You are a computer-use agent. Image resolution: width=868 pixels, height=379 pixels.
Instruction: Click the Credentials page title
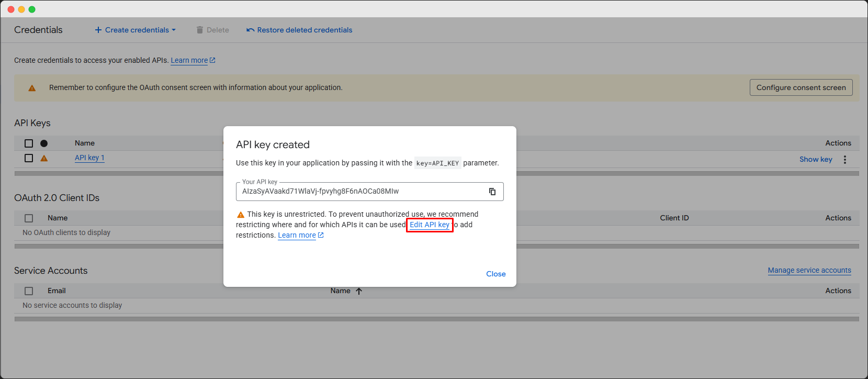[38, 30]
